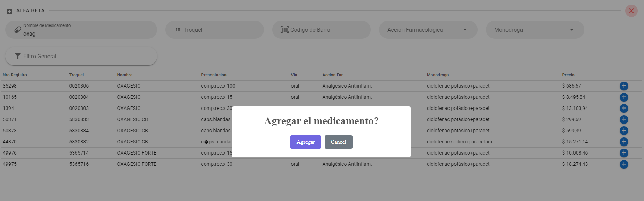Select registro number 35298 cell
Screen dimensions: 644x201
(x=10, y=86)
